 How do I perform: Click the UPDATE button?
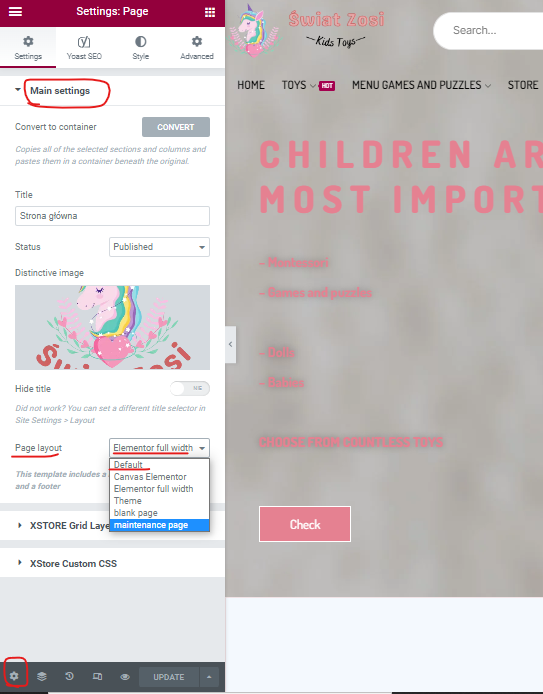point(169,677)
